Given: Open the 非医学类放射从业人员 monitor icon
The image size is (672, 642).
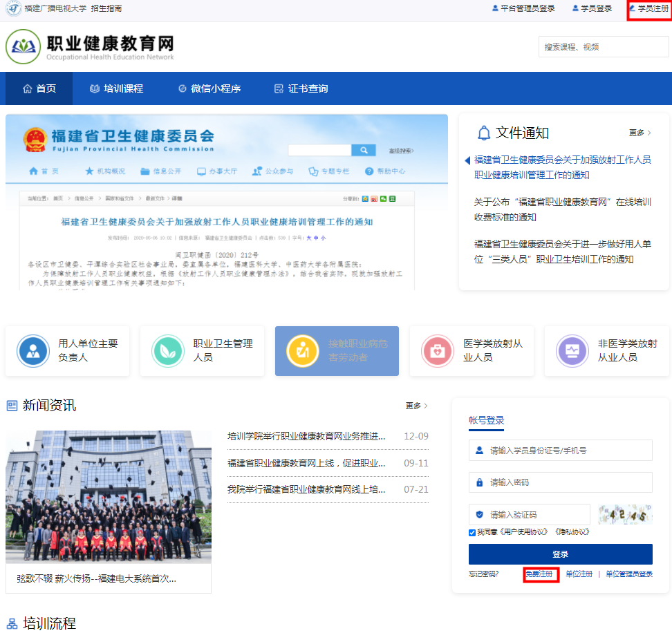Looking at the screenshot, I should pyautogui.click(x=572, y=351).
